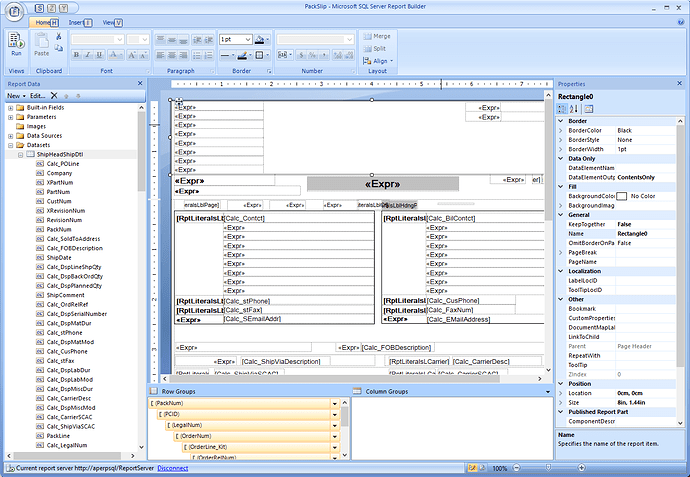Click the grow font size icon
The image size is (690, 477).
click(x=132, y=55)
